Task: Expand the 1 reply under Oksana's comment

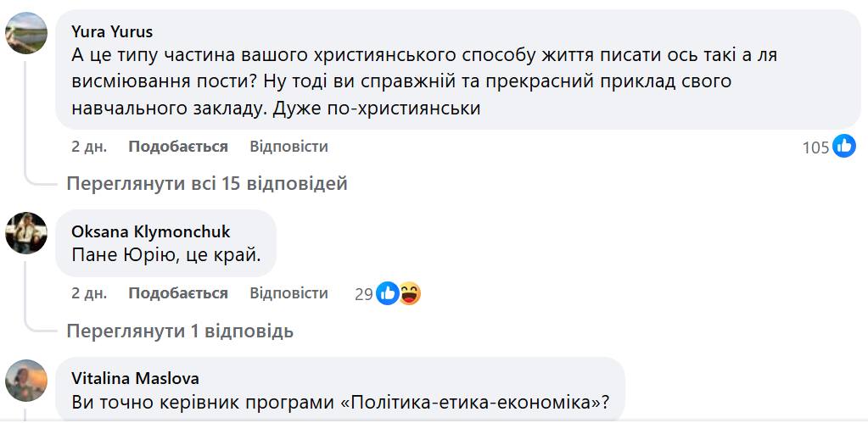Action: click(180, 331)
